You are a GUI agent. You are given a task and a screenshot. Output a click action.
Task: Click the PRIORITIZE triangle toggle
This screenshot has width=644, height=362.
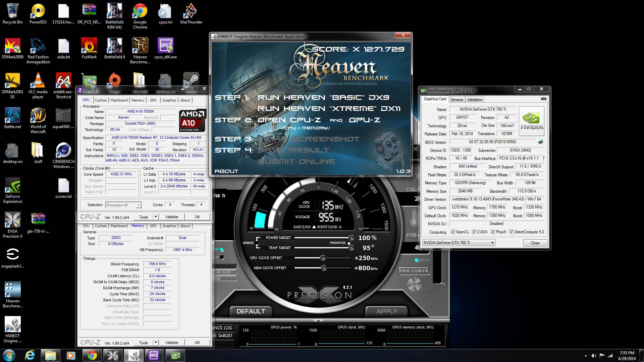point(349,243)
